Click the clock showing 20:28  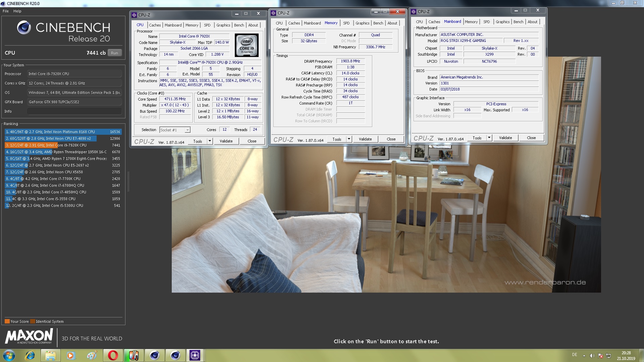point(626,353)
